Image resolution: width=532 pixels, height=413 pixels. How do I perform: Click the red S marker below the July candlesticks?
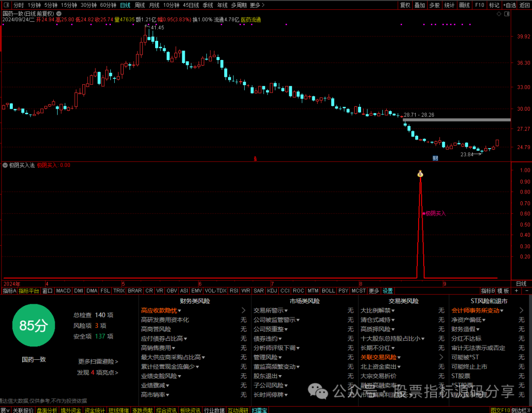[x=255, y=159]
